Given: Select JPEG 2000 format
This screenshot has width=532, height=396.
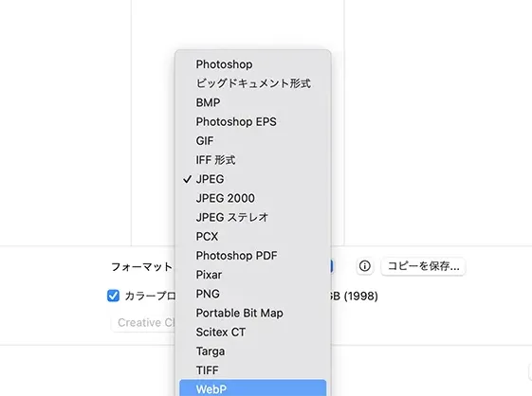Looking at the screenshot, I should pyautogui.click(x=253, y=198).
